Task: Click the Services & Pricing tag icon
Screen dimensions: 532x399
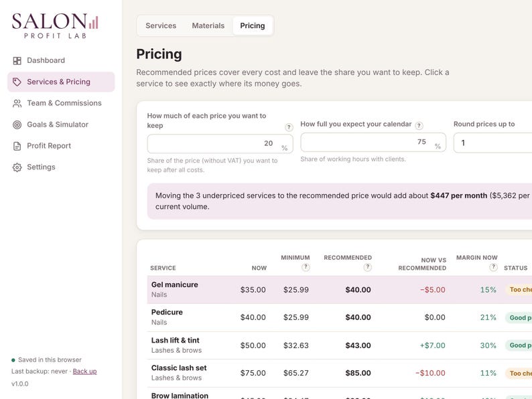Action: click(17, 82)
